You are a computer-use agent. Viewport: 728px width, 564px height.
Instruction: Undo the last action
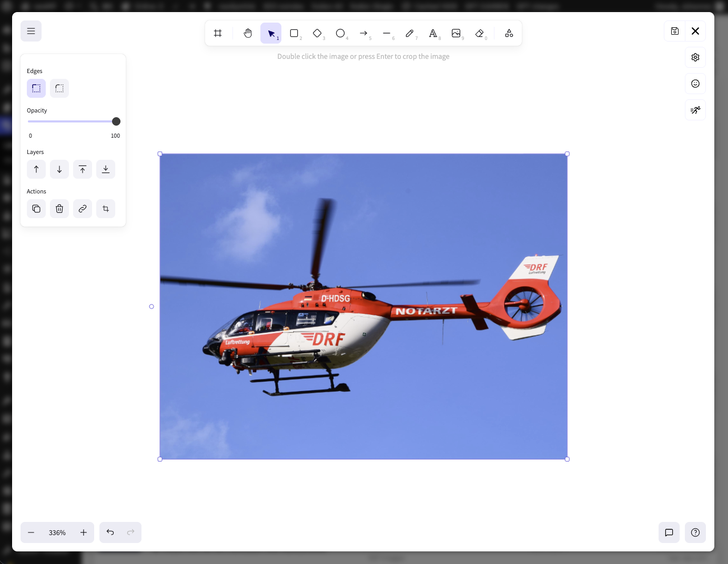(x=110, y=532)
